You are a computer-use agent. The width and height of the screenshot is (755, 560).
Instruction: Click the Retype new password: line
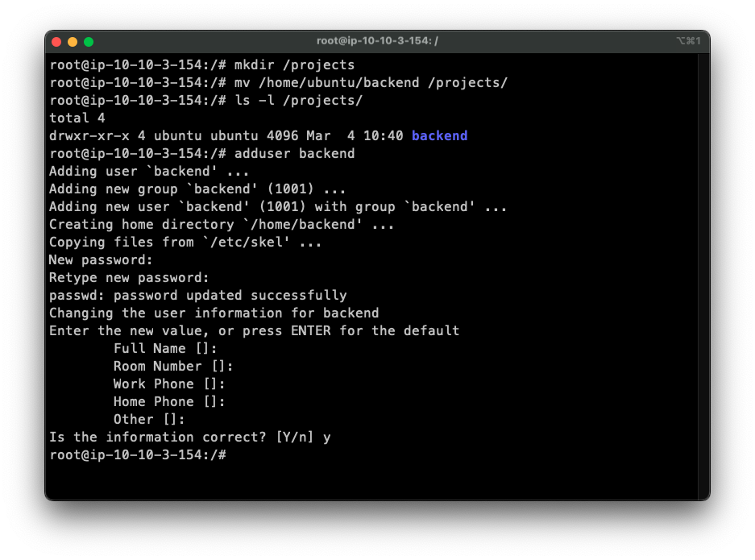(x=129, y=277)
